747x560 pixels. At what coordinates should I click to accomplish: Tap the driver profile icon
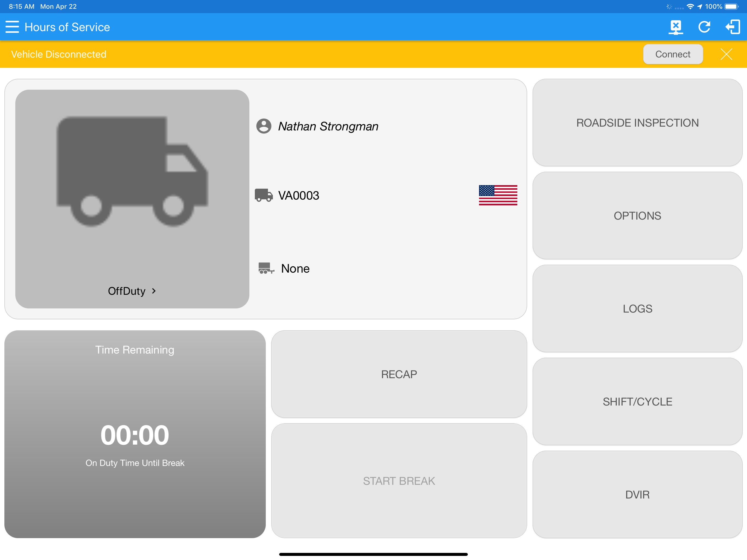[264, 126]
